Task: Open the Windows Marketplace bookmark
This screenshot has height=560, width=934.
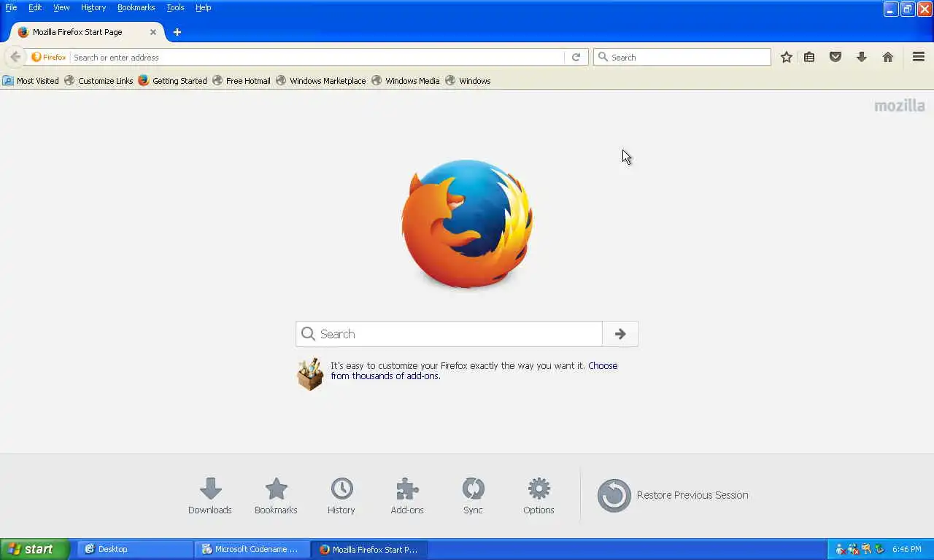Action: tap(320, 81)
